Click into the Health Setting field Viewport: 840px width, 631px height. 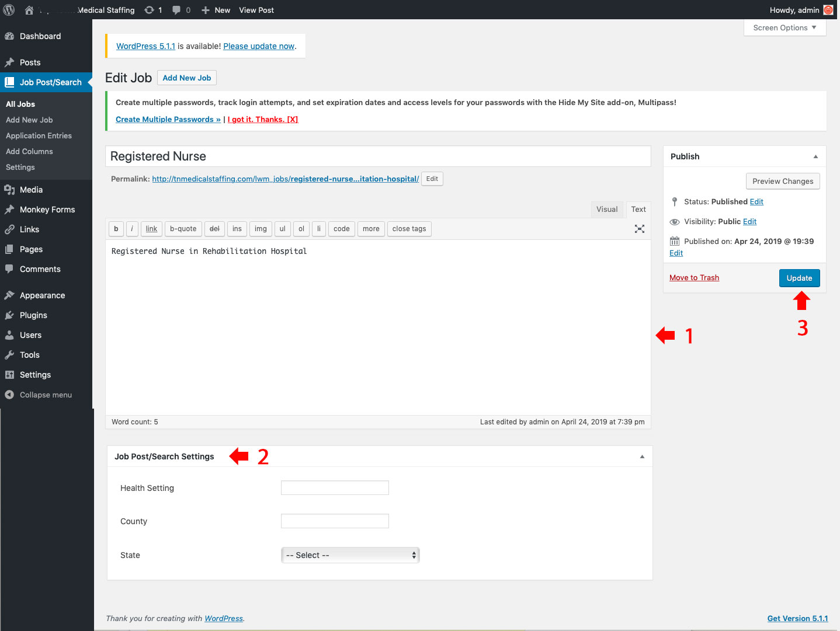click(335, 488)
